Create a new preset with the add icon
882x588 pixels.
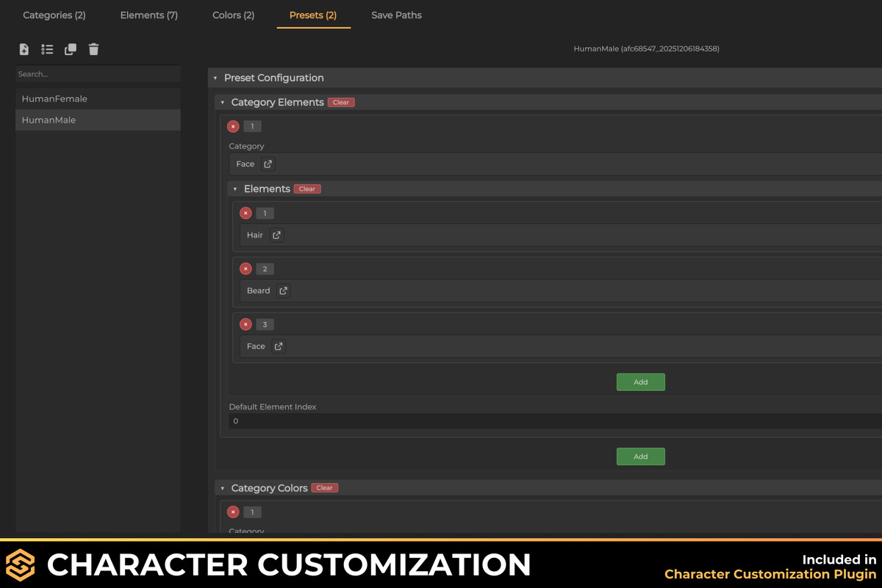point(24,49)
